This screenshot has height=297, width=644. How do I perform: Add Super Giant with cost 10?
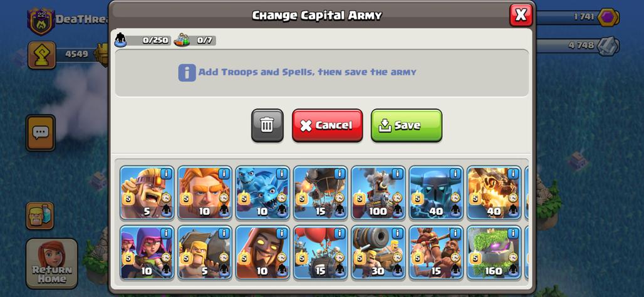tap(205, 192)
